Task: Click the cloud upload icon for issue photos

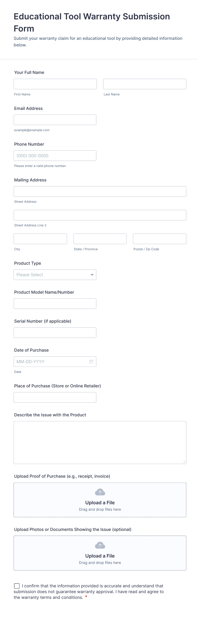Action: 100,545
